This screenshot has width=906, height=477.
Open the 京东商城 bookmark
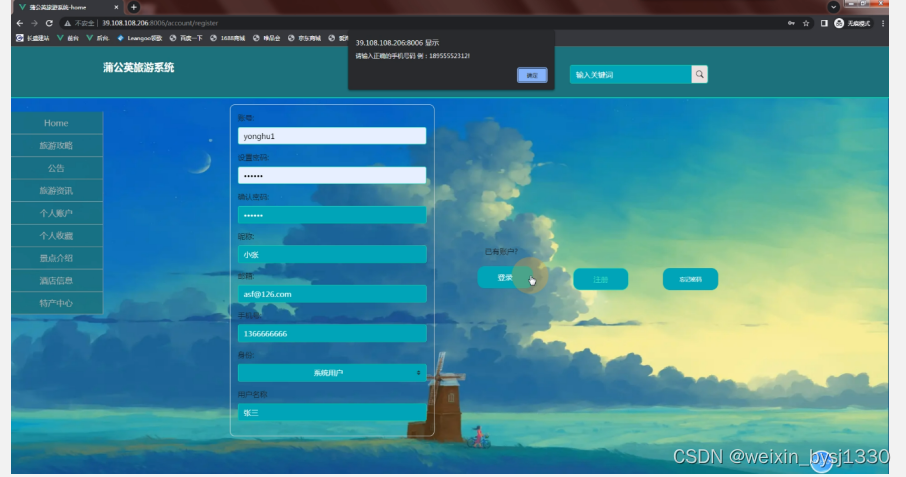click(305, 38)
